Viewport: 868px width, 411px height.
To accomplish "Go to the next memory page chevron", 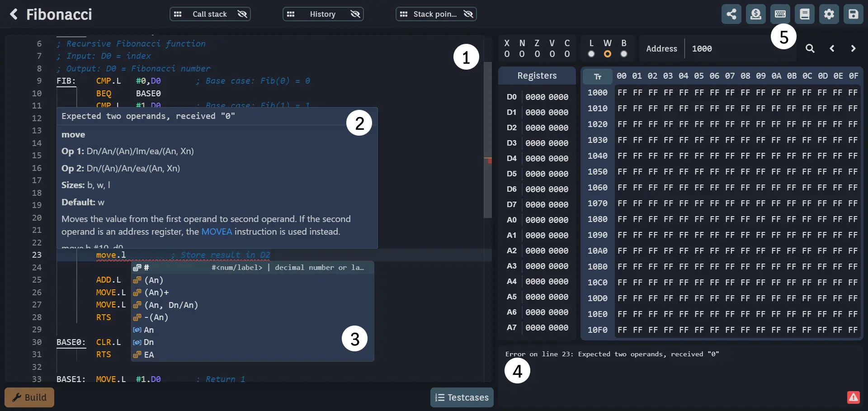I will pyautogui.click(x=854, y=48).
